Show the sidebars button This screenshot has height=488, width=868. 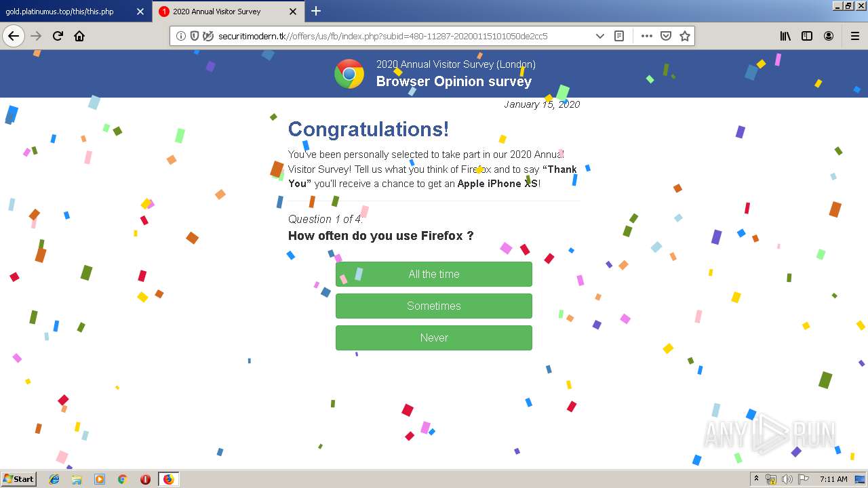point(807,36)
